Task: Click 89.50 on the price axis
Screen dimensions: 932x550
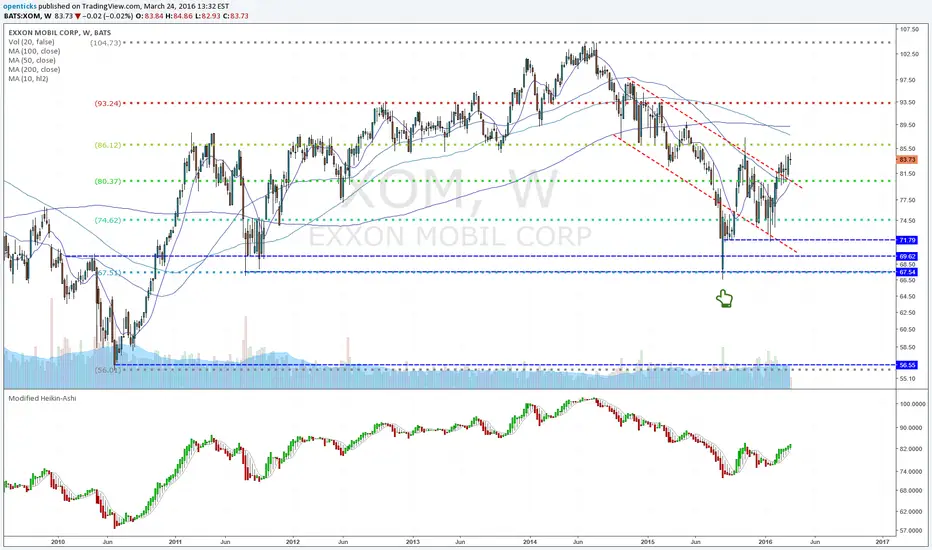Action: point(908,125)
